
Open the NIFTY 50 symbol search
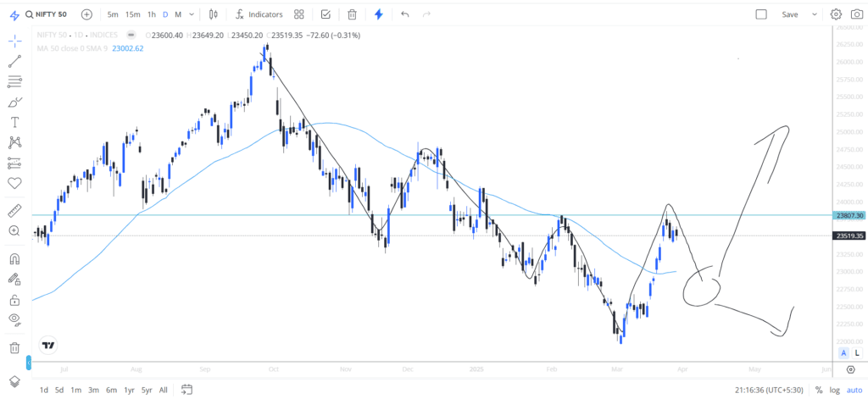pyautogui.click(x=47, y=14)
